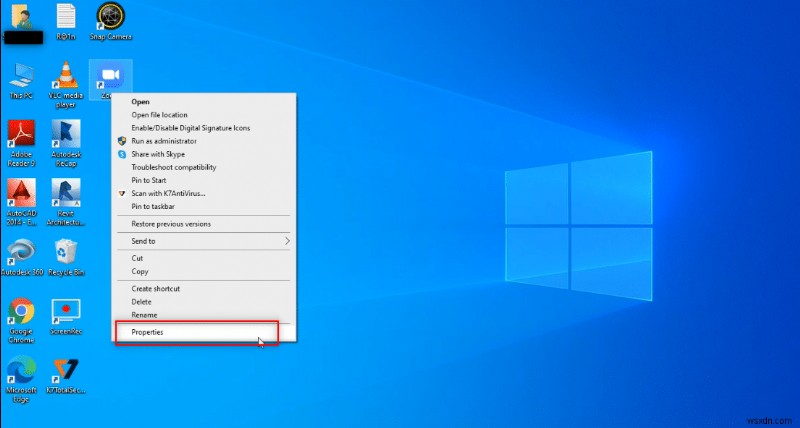Select the AutoCAD 2014 shortcut icon
The height and width of the screenshot is (428, 800).
pos(21,203)
